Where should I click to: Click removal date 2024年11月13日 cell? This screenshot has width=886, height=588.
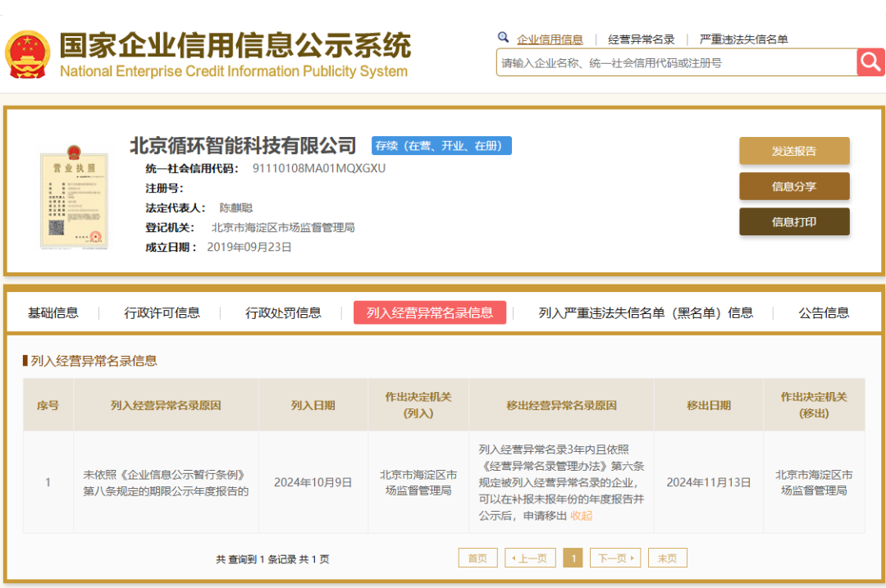click(709, 482)
